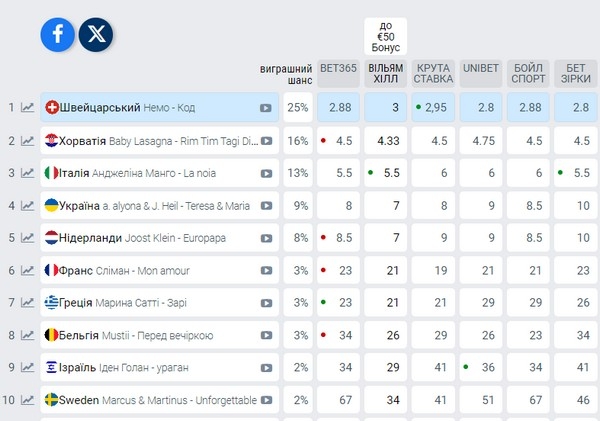Click Unibet odds 36 for Israel
Viewport: 600px width, 421px height.
[x=481, y=367]
